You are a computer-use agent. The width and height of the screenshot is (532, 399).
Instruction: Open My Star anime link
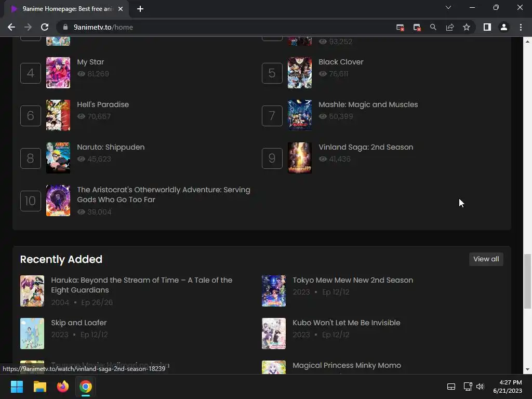pyautogui.click(x=90, y=62)
